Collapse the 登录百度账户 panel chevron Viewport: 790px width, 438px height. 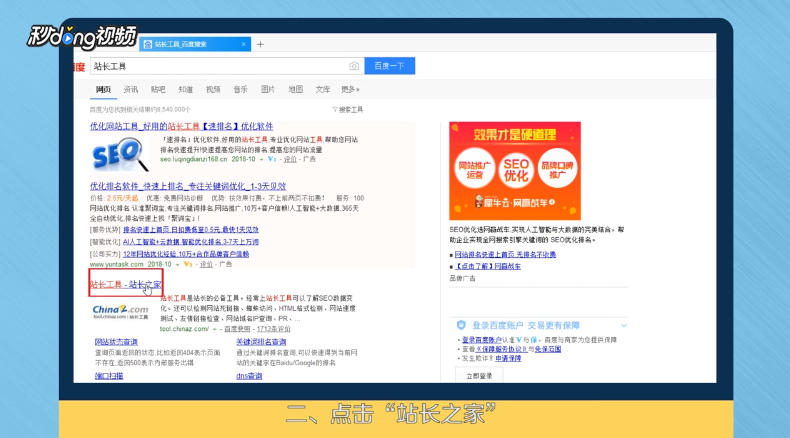624,326
